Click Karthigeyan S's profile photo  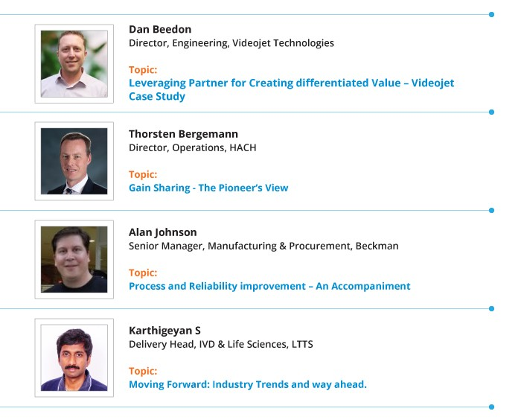point(74,357)
